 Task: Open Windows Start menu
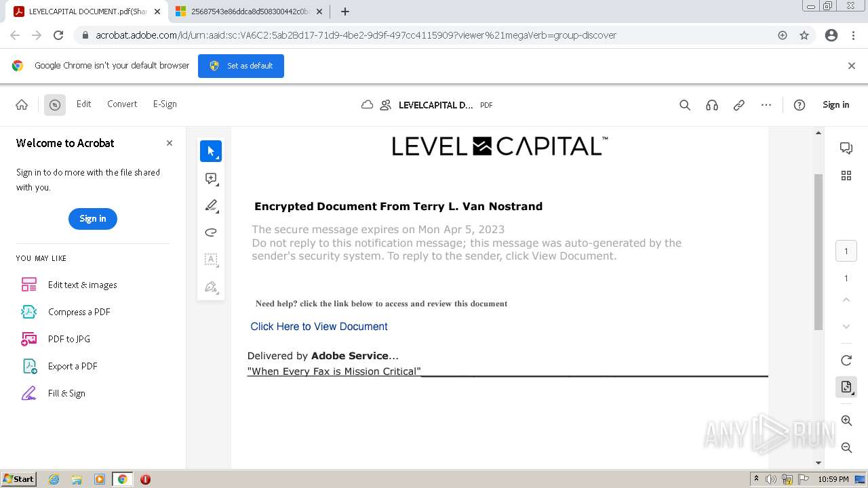coord(19,479)
